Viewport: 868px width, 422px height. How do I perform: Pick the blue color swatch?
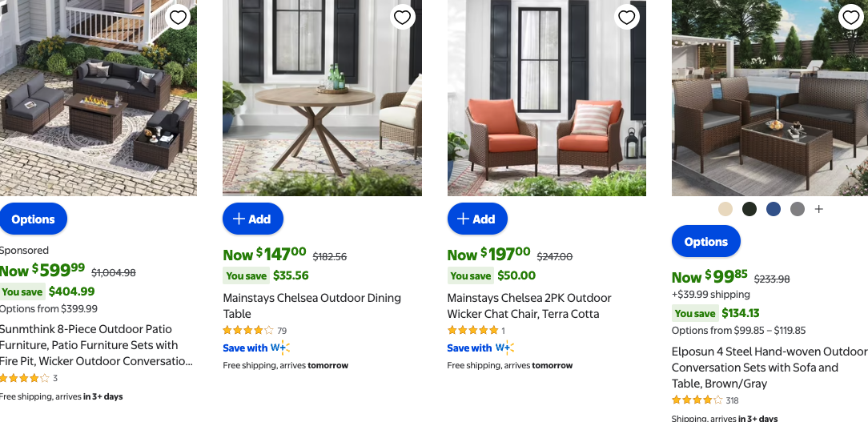[773, 209]
